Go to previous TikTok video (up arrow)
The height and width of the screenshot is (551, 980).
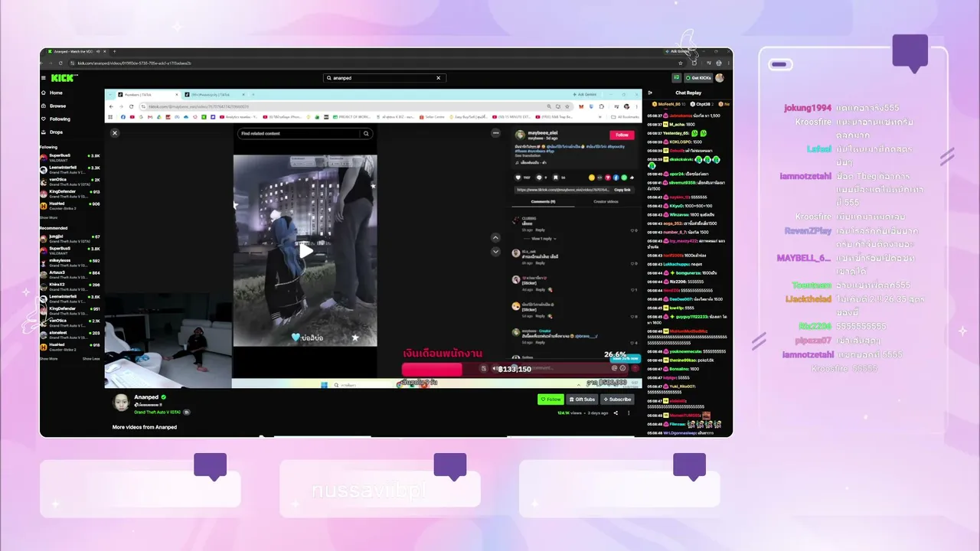[495, 238]
